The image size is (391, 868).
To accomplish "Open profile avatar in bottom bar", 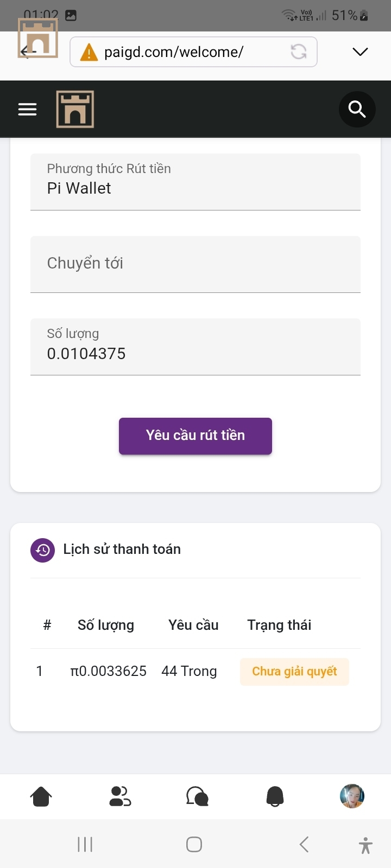I will [x=352, y=796].
